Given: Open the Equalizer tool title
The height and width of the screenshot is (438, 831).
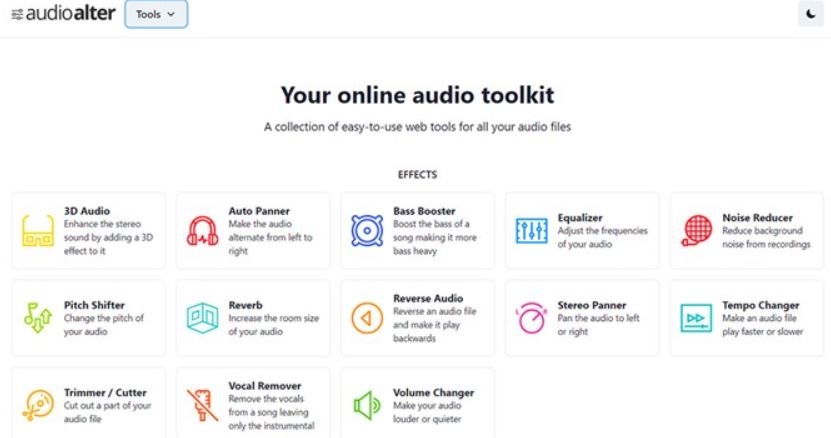Looking at the screenshot, I should pyautogui.click(x=580, y=217).
